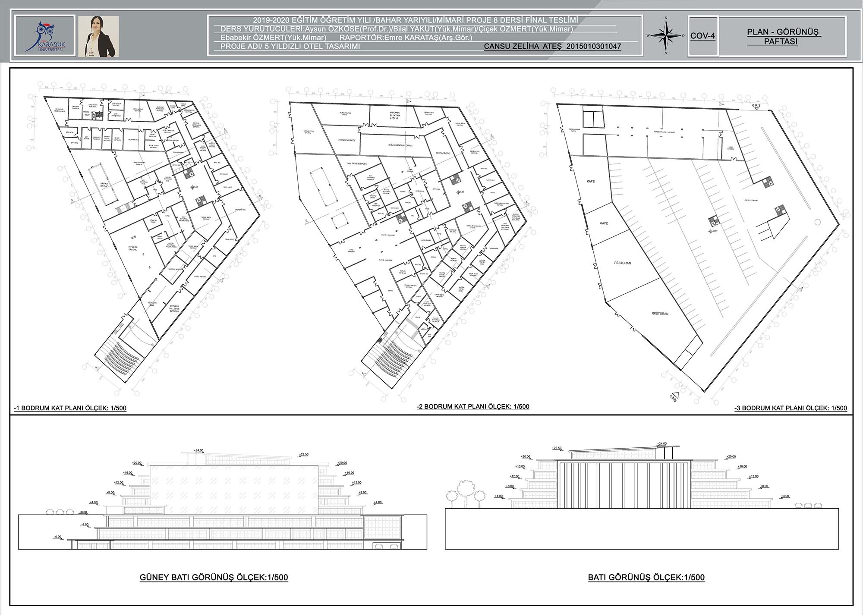Click the student portrait photo
Viewport: 863px width, 616px height.
[x=98, y=36]
